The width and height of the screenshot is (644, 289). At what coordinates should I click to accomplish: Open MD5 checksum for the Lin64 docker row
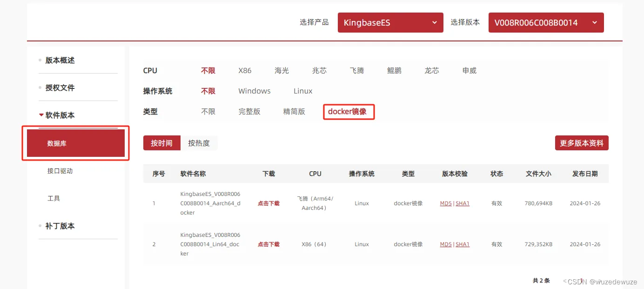(x=446, y=244)
